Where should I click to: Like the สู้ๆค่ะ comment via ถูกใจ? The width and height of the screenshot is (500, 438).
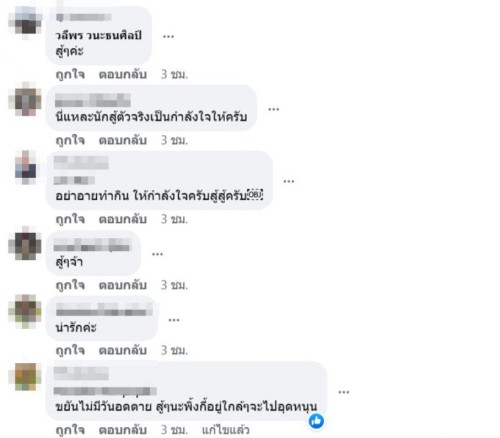click(70, 74)
